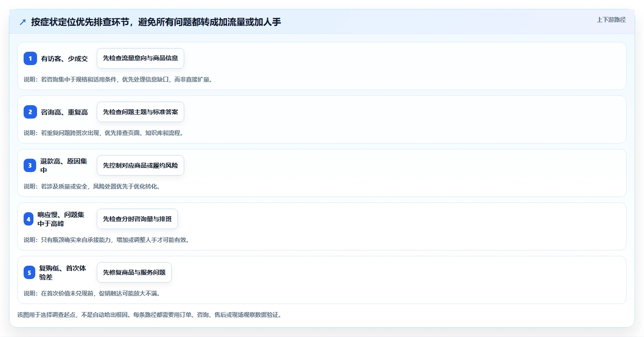Click symptom label 复购低、首次体验差
The height and width of the screenshot is (337, 644).
click(x=62, y=272)
